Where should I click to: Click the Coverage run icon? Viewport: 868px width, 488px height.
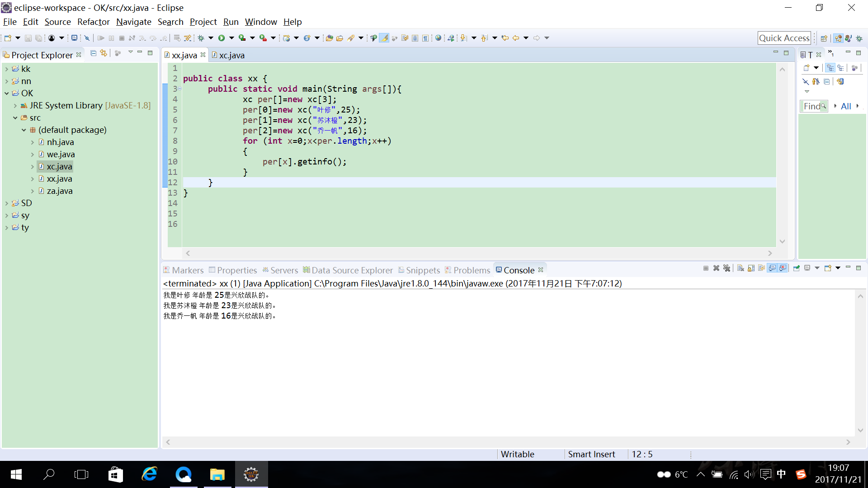point(242,38)
